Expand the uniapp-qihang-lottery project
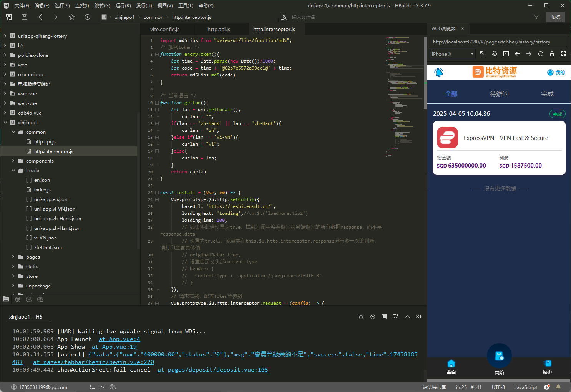This screenshot has width=571, height=392. point(5,36)
